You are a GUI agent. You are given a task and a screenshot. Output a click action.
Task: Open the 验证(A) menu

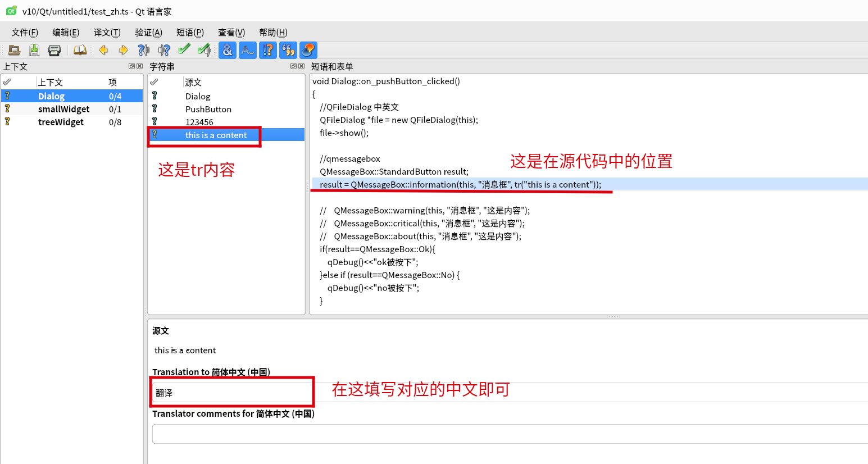tap(148, 32)
